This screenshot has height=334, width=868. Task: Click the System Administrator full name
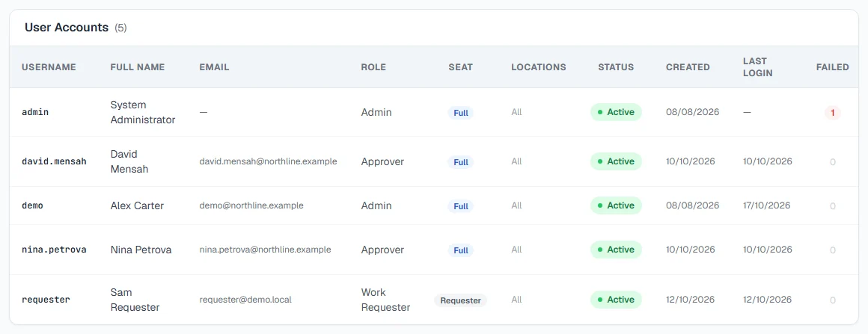[143, 112]
